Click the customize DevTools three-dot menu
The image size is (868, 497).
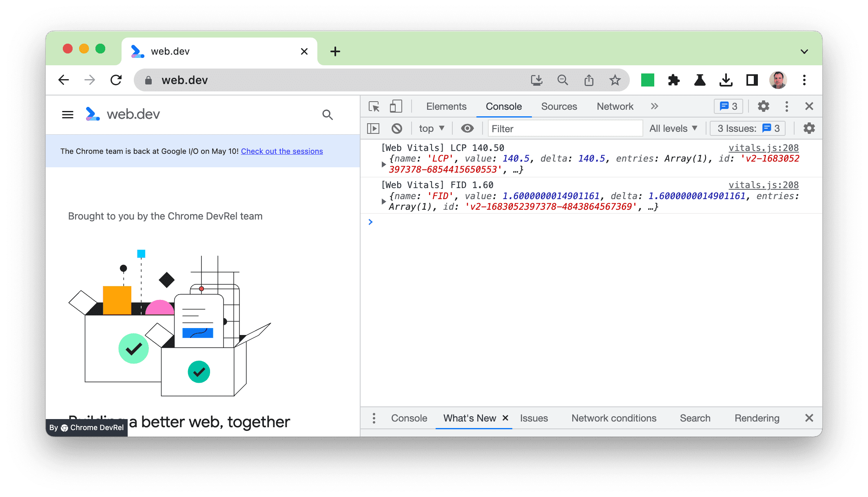(788, 107)
